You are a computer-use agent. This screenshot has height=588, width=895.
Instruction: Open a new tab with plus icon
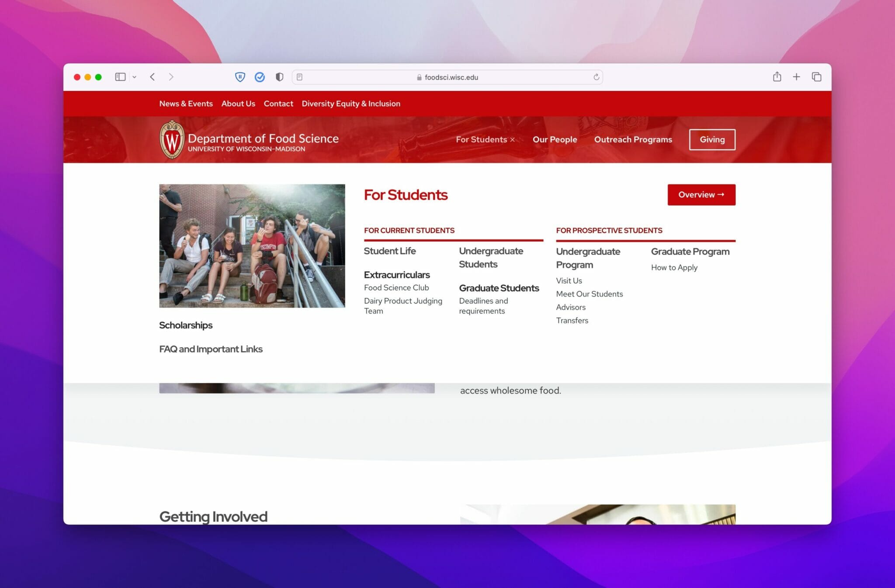tap(796, 77)
